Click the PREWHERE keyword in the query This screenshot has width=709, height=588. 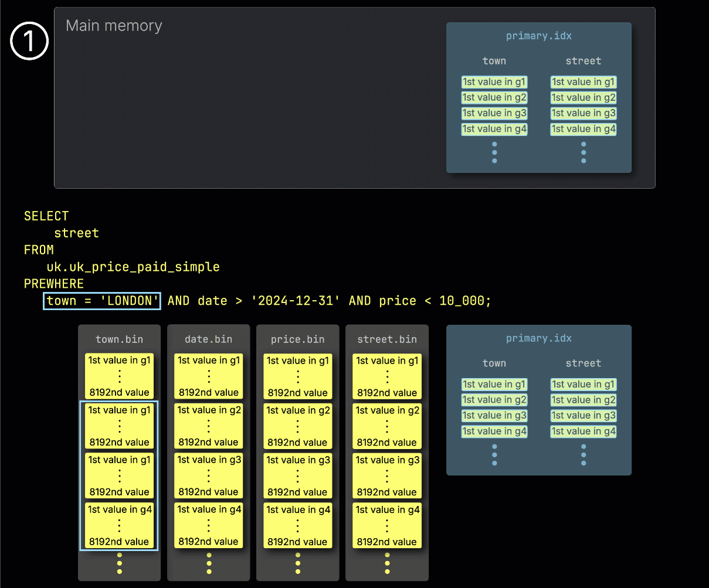point(54,284)
